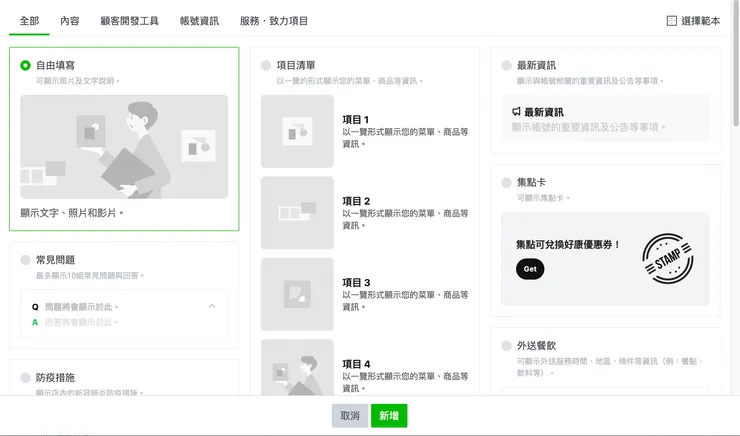Screen dimensions: 740x436
Task: Click the 項目 2 title text
Action: pos(356,201)
